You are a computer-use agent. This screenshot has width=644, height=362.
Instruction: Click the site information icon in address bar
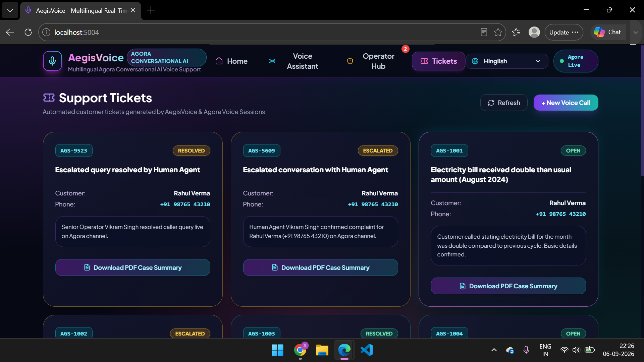click(46, 32)
